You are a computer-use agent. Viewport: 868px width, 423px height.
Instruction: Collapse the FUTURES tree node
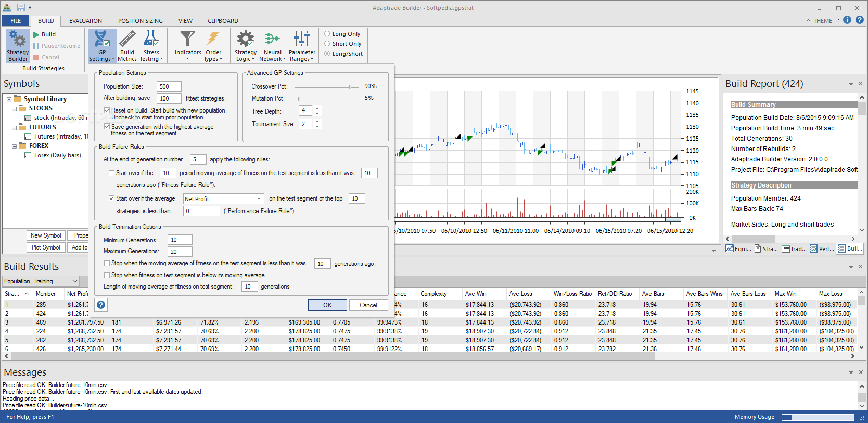[x=15, y=128]
